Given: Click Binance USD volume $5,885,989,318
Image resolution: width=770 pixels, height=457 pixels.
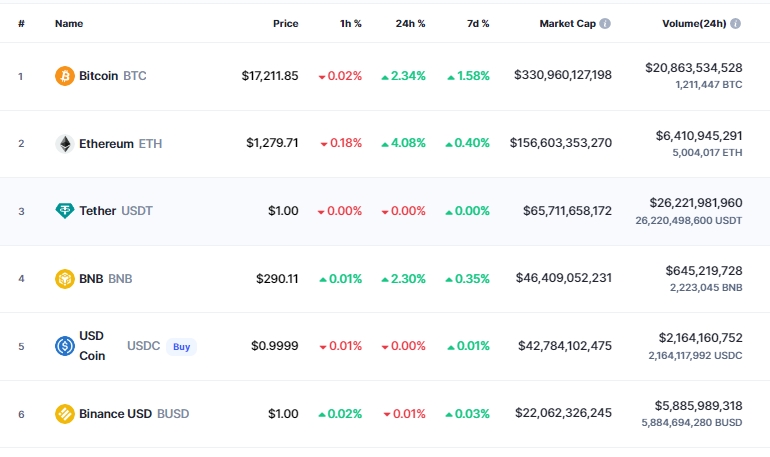Looking at the screenshot, I should (698, 405).
